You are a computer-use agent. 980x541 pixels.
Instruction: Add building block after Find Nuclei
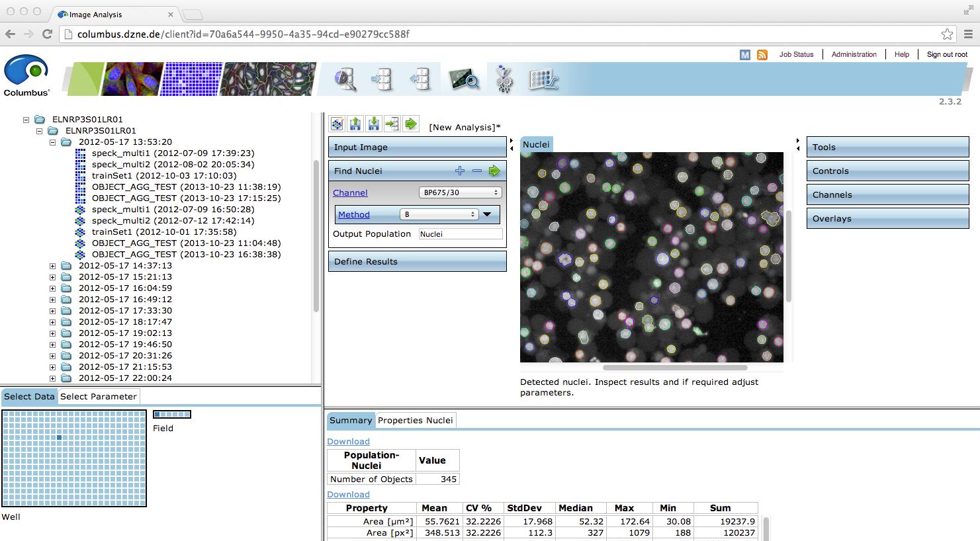pos(460,171)
